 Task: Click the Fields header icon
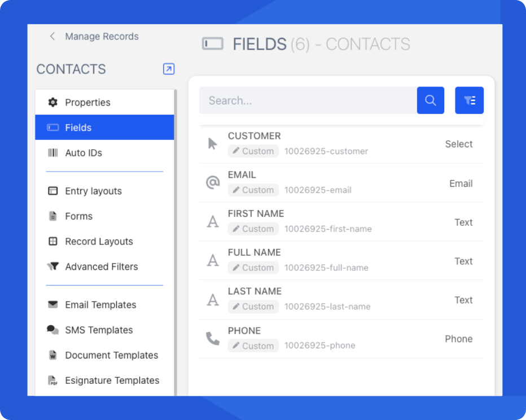click(213, 44)
